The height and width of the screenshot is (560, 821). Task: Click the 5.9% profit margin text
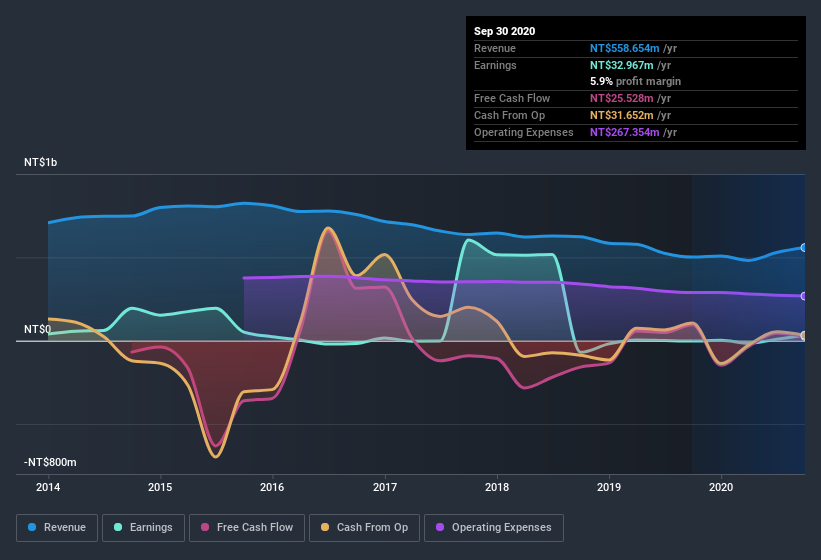tap(636, 81)
